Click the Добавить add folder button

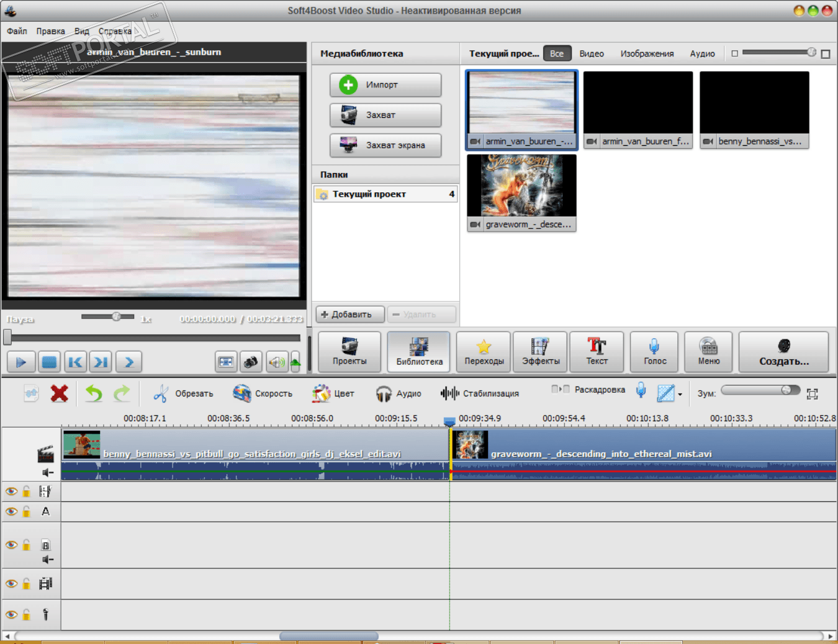pos(350,315)
